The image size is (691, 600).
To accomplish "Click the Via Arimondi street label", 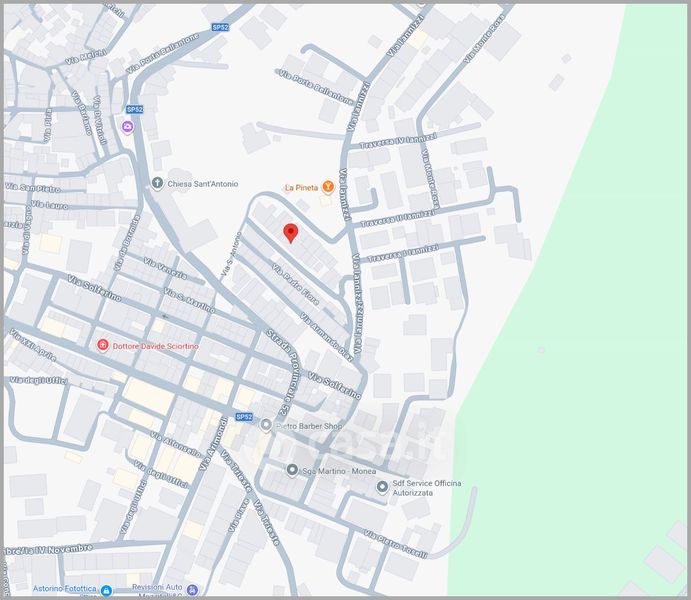I will pos(213,444).
